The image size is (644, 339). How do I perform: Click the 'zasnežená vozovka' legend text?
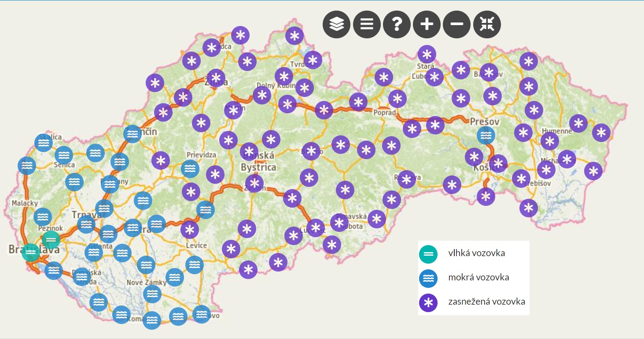(486, 302)
